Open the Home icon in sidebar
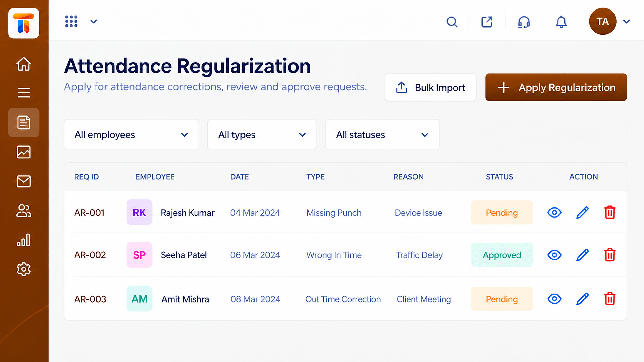Viewport: 644px width, 362px height. pyautogui.click(x=24, y=64)
